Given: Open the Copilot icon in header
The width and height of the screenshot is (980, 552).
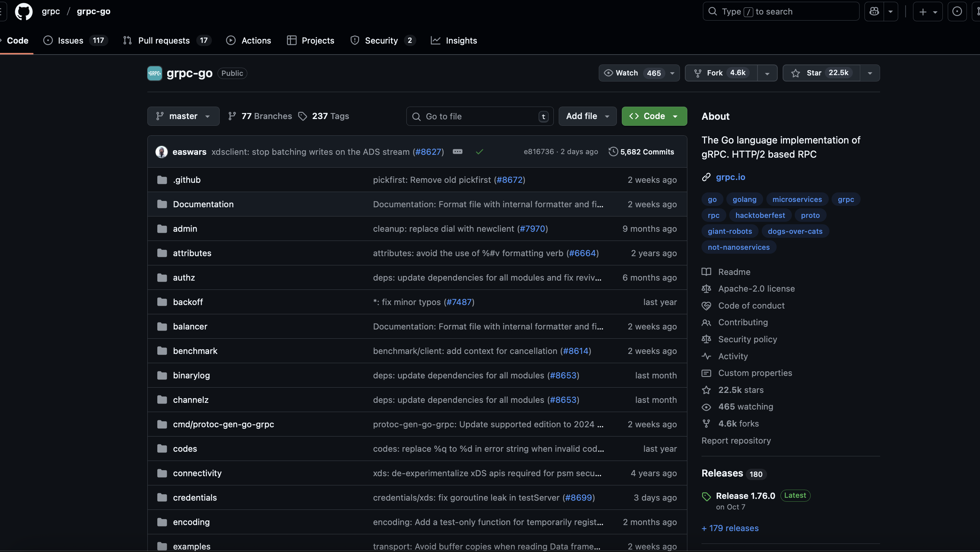Looking at the screenshot, I should coord(874,11).
